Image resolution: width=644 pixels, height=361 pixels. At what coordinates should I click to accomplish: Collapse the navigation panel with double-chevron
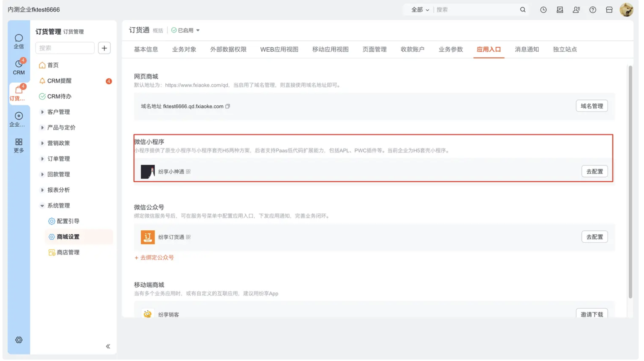[108, 346]
